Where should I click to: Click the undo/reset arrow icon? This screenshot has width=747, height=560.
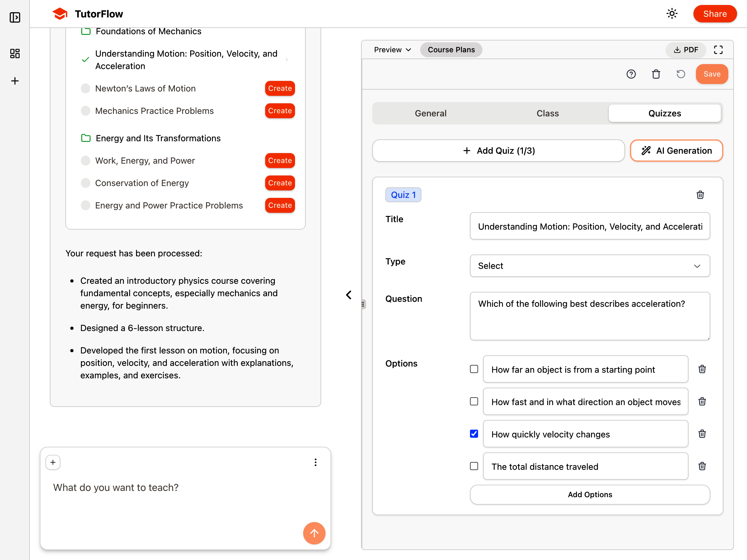680,74
